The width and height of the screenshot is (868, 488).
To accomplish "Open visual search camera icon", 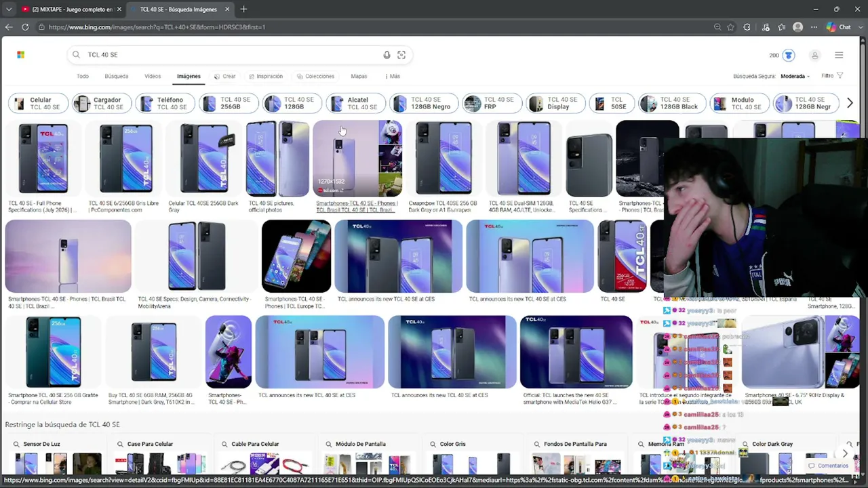I will (401, 55).
